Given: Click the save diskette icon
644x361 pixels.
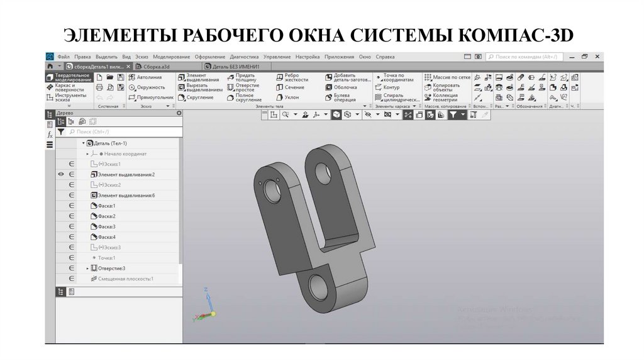Looking at the screenshot, I should (x=121, y=77).
